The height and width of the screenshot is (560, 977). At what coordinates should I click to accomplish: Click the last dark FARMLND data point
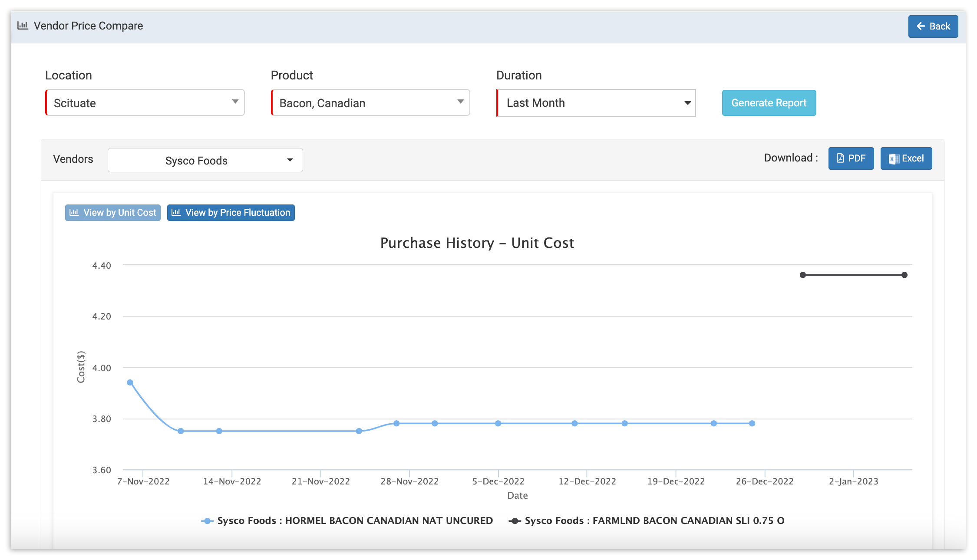904,275
